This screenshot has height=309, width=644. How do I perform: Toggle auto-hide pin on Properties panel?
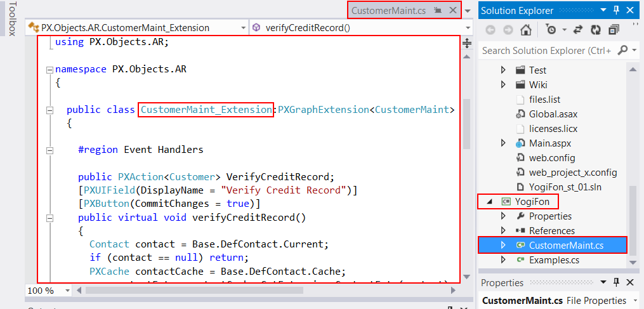(x=617, y=282)
